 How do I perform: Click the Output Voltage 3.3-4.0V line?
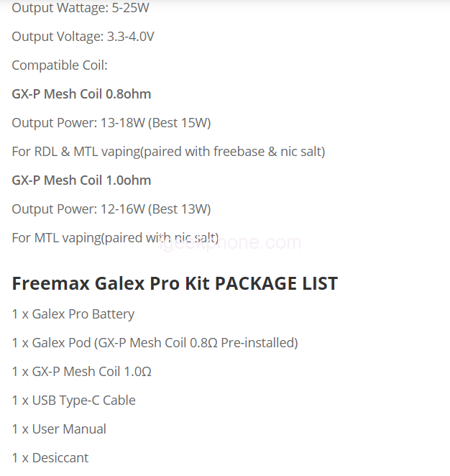(x=83, y=37)
